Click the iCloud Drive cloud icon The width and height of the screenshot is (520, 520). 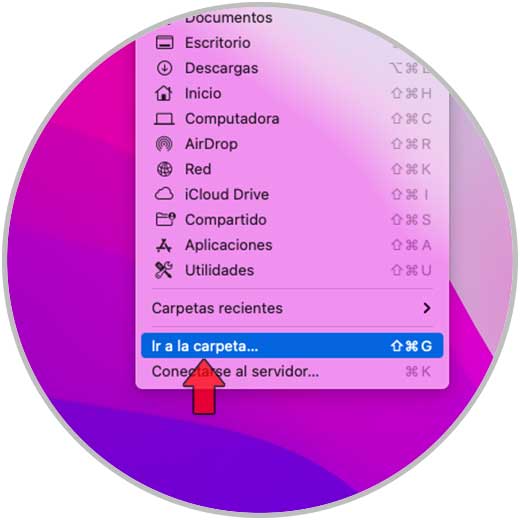164,194
